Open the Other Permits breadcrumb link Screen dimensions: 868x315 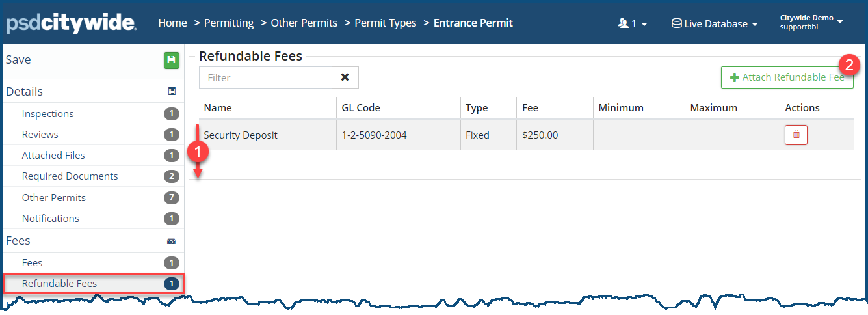coord(304,23)
